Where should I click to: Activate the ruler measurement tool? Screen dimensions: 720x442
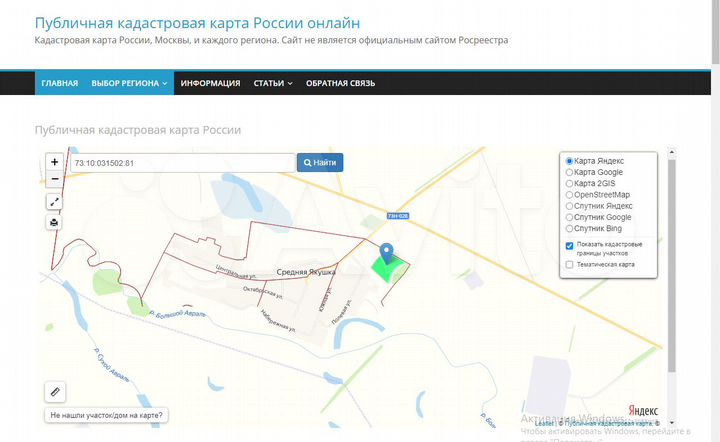tap(55, 392)
